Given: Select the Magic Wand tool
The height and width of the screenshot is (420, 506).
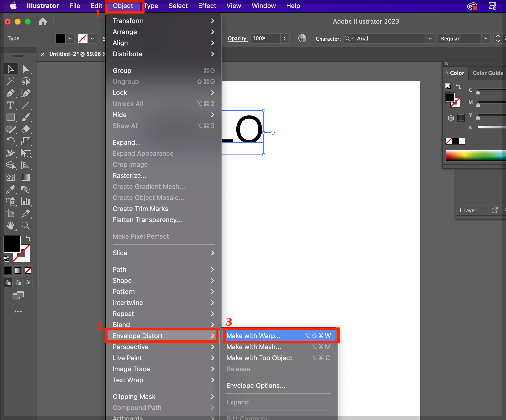Looking at the screenshot, I should [10, 81].
